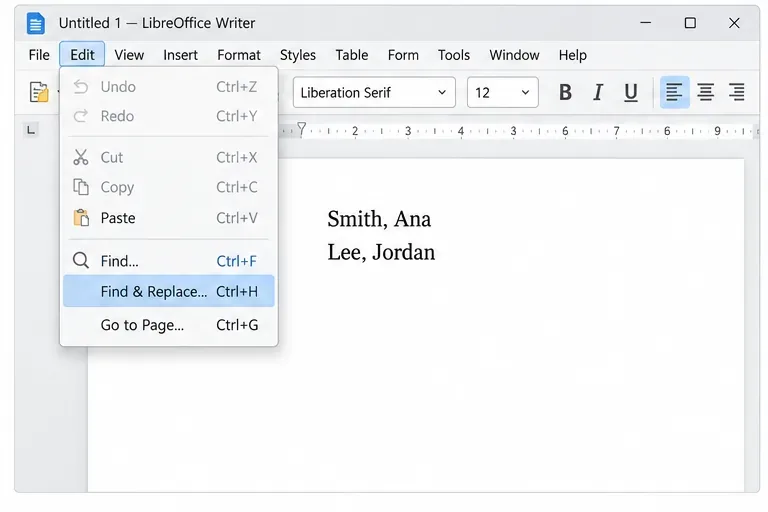Open the font size 12 dropdown
768x512 pixels.
pos(503,92)
